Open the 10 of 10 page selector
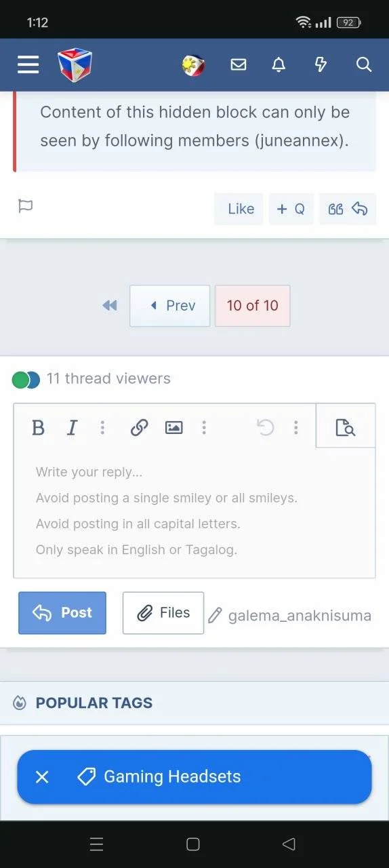The width and height of the screenshot is (389, 868). click(x=253, y=306)
